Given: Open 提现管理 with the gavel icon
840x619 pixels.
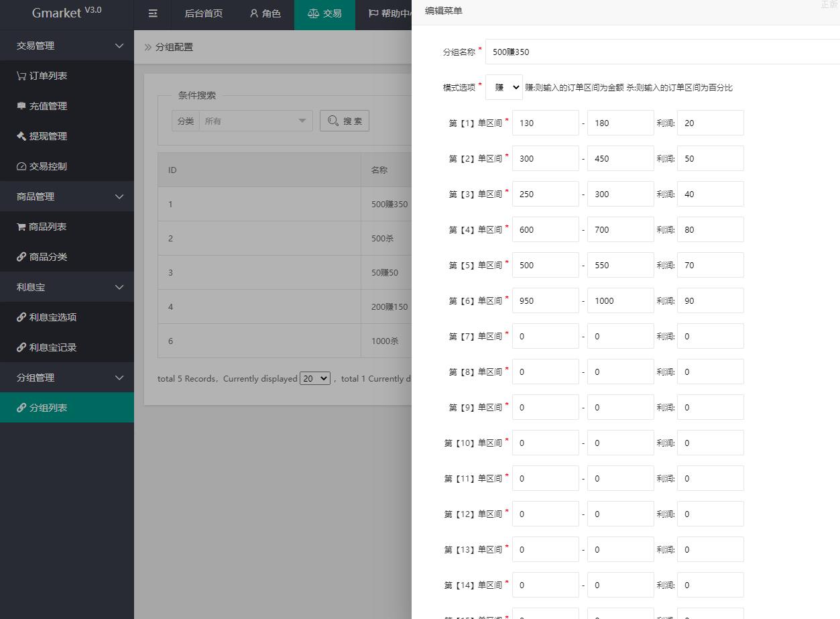Looking at the screenshot, I should pyautogui.click(x=42, y=136).
